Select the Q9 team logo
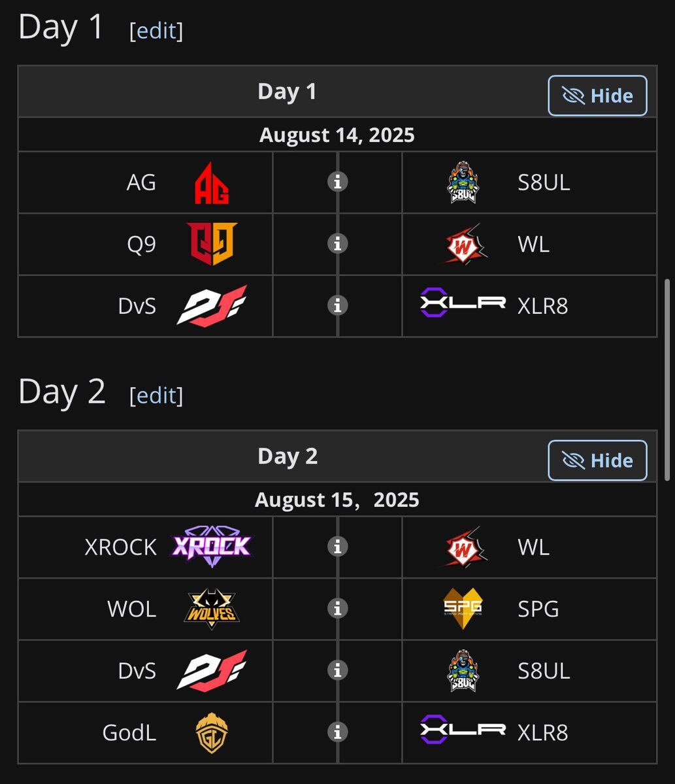Image resolution: width=675 pixels, height=784 pixels. pyautogui.click(x=212, y=244)
